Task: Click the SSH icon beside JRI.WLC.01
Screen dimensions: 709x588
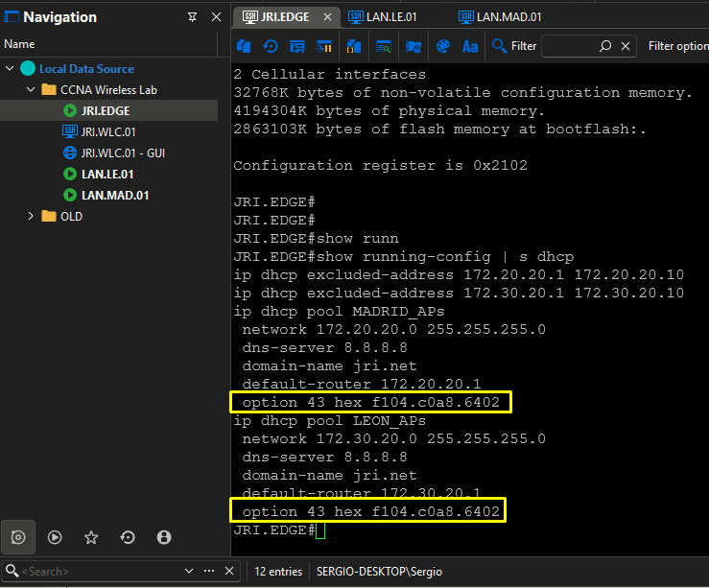Action: point(70,131)
